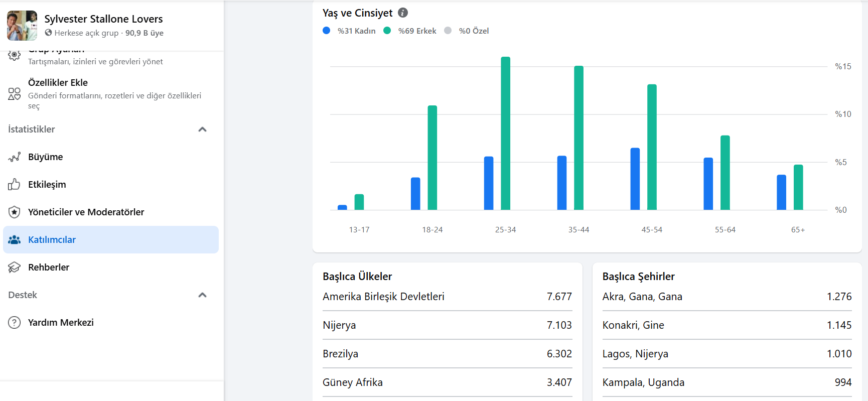Click the Katılımcılar people icon
This screenshot has width=868, height=401.
[x=15, y=240]
